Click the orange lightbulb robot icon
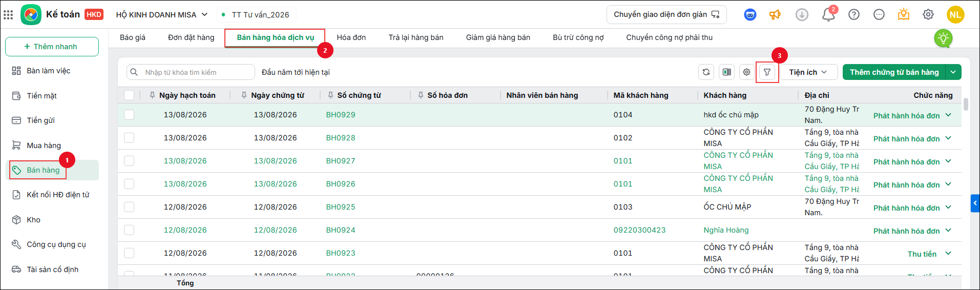Image resolution: width=980 pixels, height=290 pixels. click(x=904, y=14)
